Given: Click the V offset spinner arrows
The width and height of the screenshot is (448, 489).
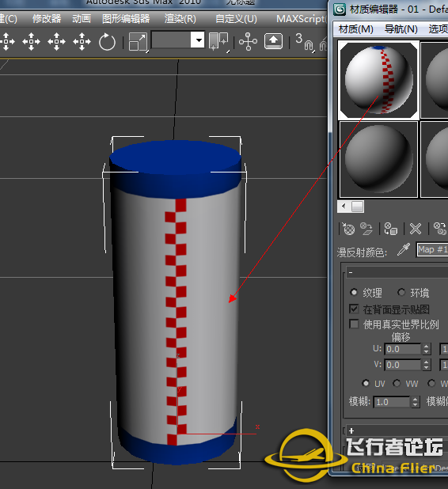Looking at the screenshot, I should 426,365.
